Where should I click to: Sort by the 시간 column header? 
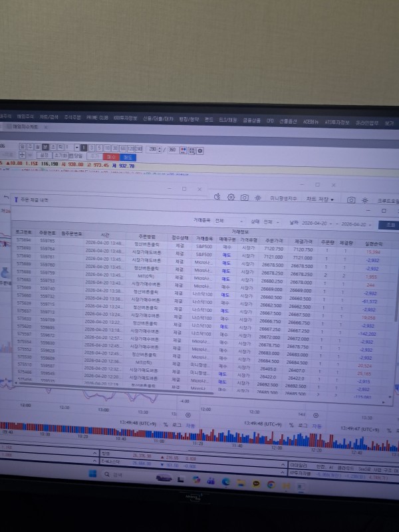(105, 235)
